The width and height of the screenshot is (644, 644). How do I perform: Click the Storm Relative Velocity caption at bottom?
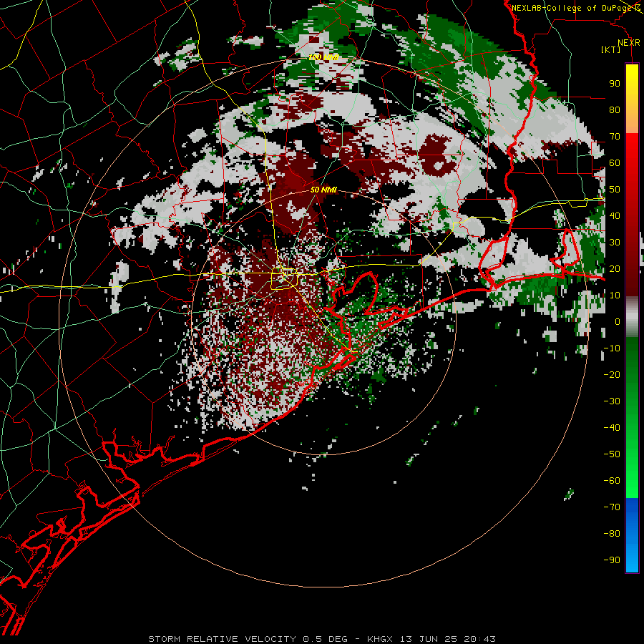[x=322, y=639]
